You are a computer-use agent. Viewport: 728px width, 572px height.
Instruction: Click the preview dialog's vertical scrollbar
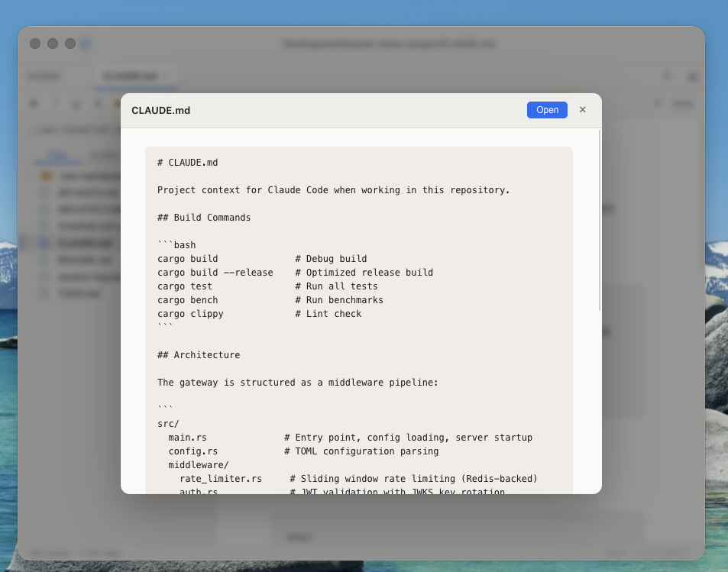pos(600,221)
